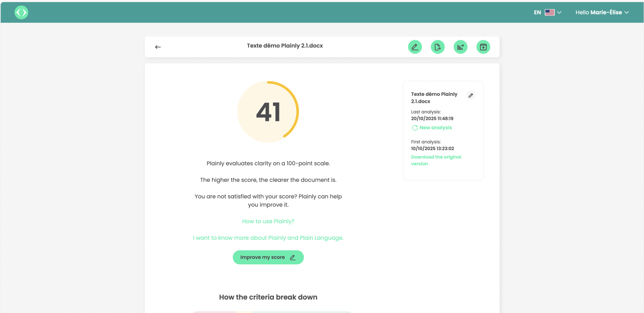This screenshot has width=644, height=313.
Task: Click the EN language label
Action: coord(537,12)
